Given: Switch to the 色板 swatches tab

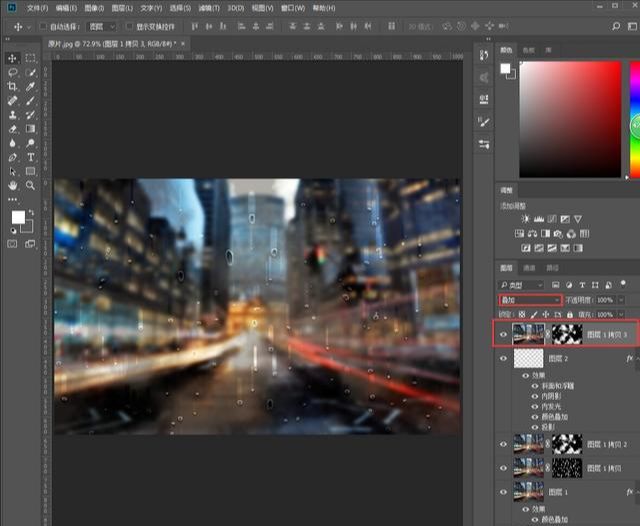Looking at the screenshot, I should click(x=528, y=50).
